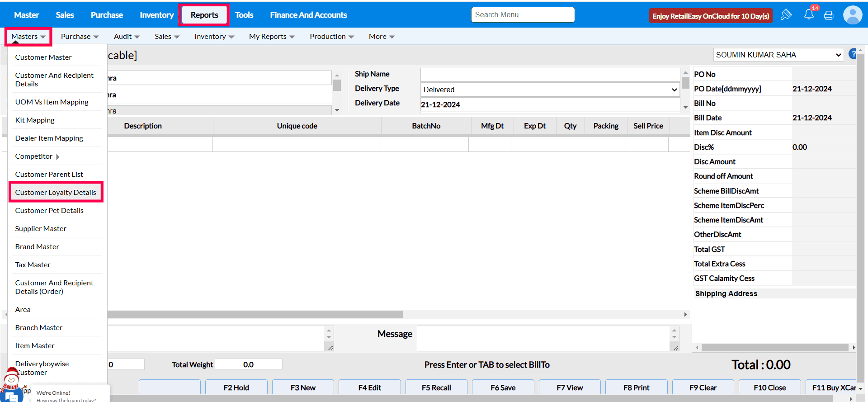Click the F10 Close button
868x402 pixels.
(x=770, y=388)
